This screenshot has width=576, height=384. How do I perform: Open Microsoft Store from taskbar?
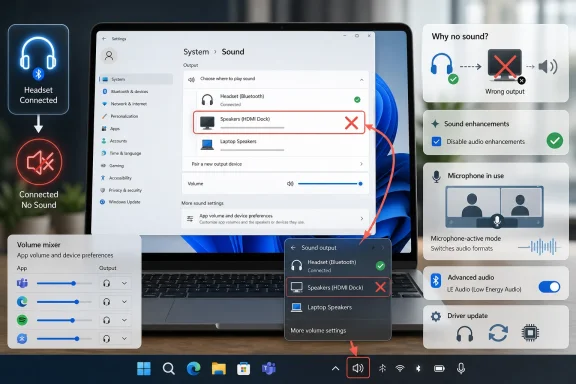243,369
